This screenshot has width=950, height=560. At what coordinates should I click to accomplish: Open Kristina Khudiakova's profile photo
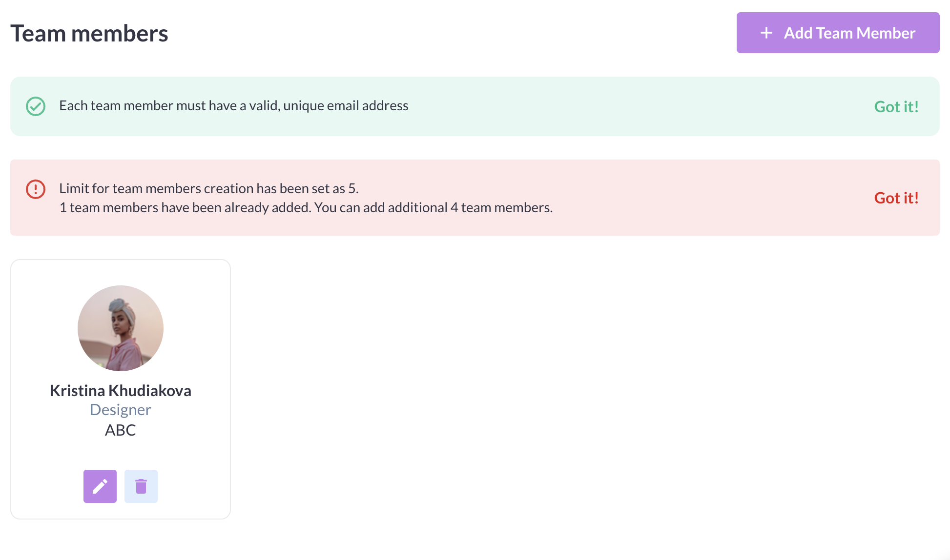pos(121,328)
